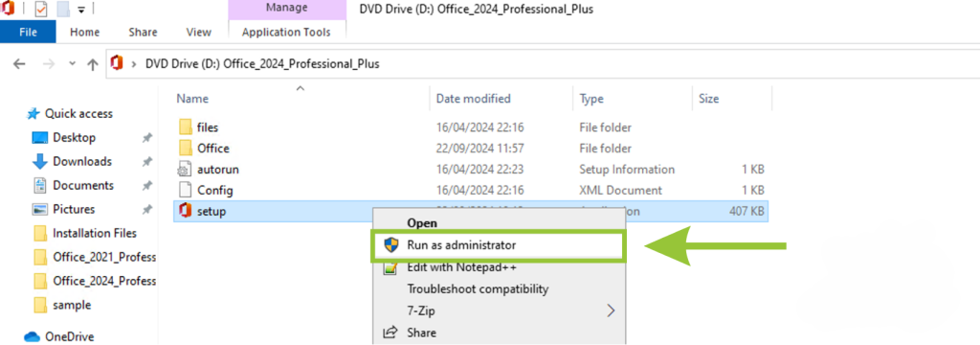Image resolution: width=980 pixels, height=345 pixels.
Task: Go up one folder level arrow
Action: (x=93, y=64)
